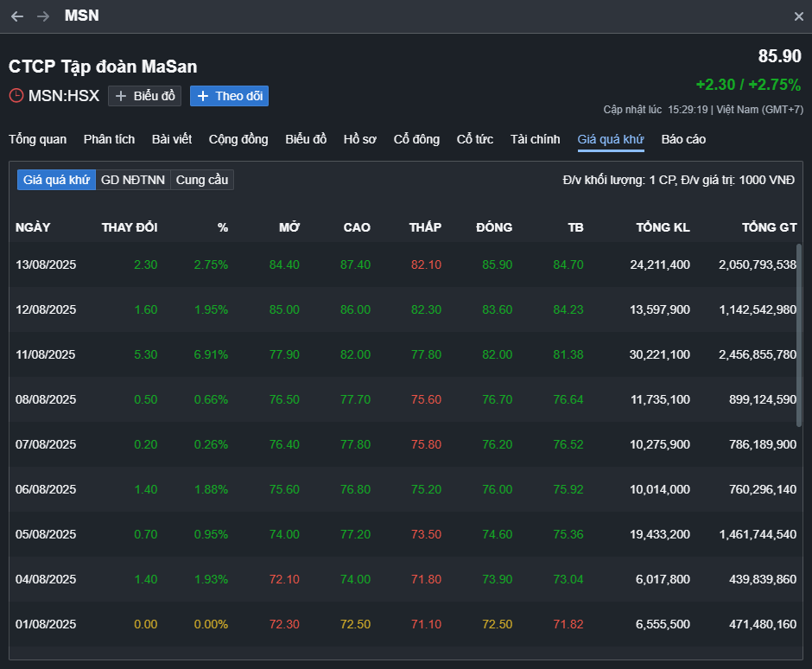Click the TỔNG KL column header
The height and width of the screenshot is (669, 812).
(663, 227)
